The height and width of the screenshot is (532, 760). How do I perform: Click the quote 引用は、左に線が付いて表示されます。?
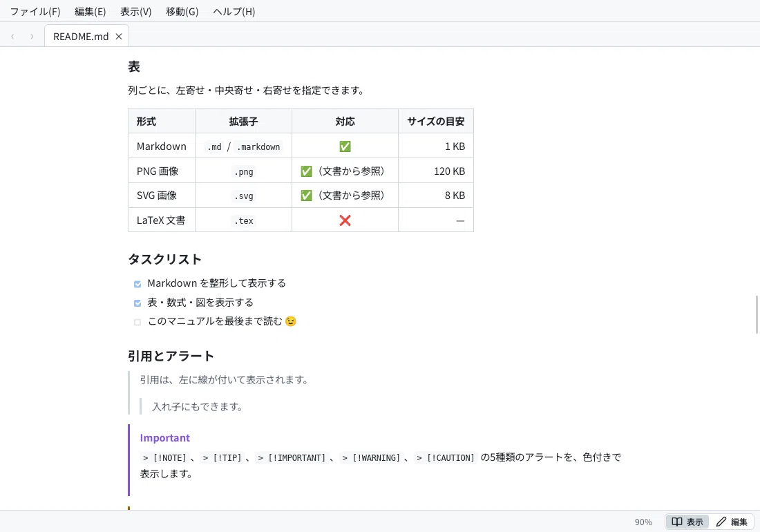point(225,380)
